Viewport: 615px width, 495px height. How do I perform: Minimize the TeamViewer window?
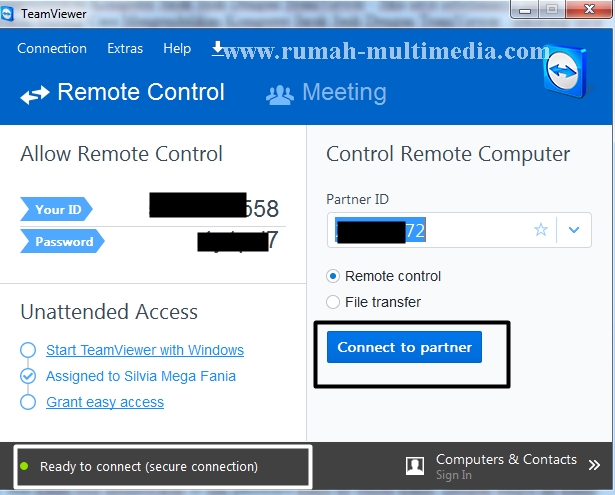[524, 10]
